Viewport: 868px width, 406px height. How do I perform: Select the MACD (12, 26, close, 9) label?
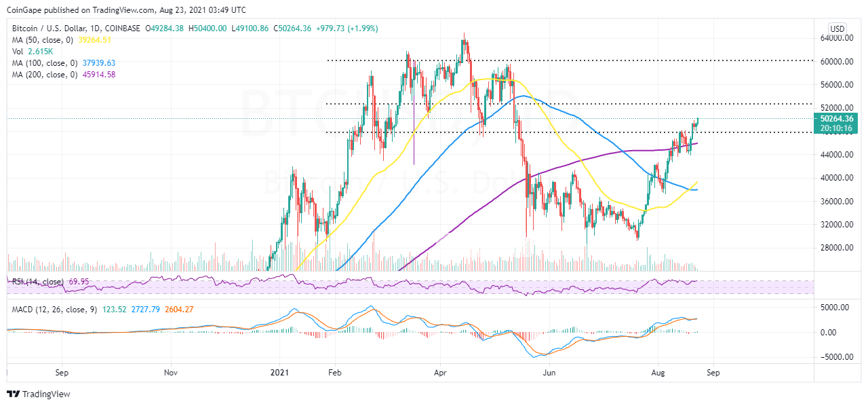[52, 310]
